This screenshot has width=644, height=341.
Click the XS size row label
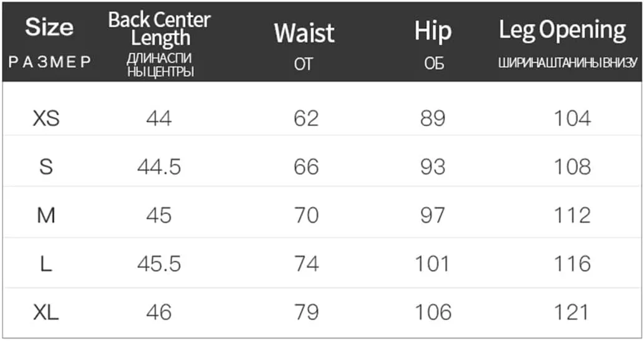pyautogui.click(x=46, y=118)
